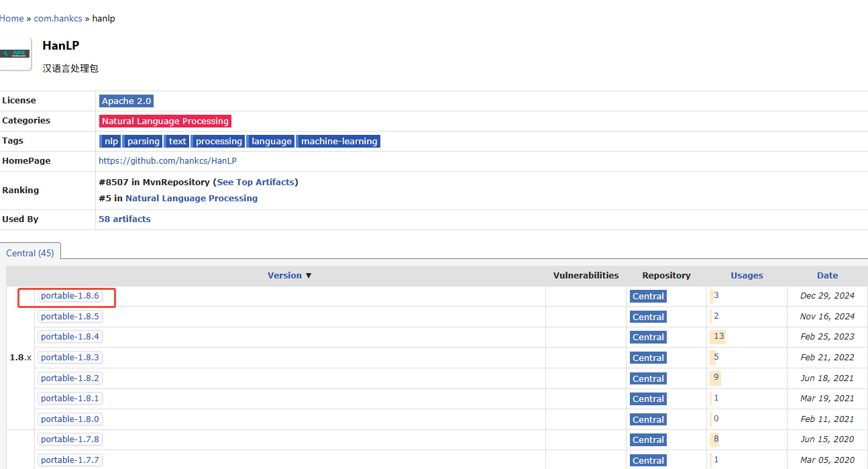
Task: Click the HanLP page title
Action: 61,46
